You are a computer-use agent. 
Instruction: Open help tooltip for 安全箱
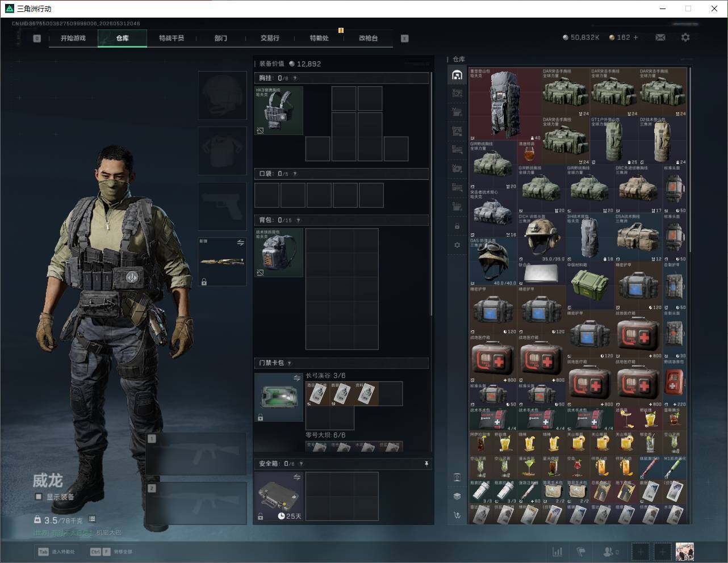coord(301,464)
